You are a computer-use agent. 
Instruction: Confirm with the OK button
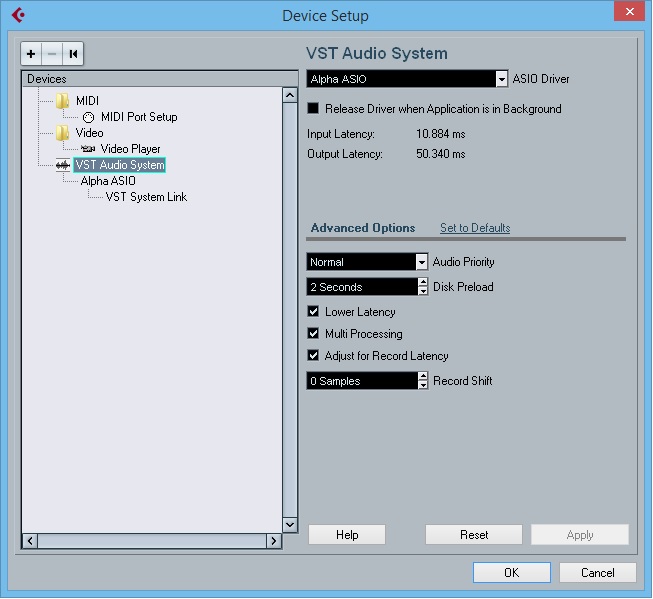tap(512, 572)
